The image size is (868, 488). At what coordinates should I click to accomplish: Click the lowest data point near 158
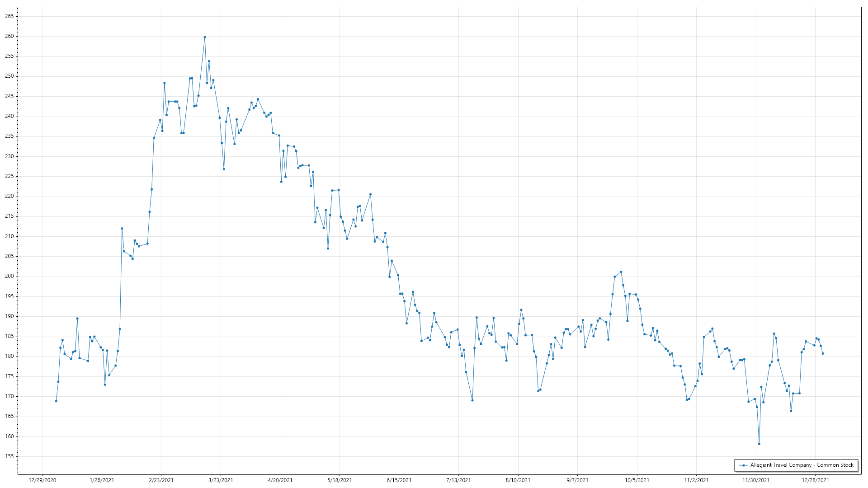759,444
